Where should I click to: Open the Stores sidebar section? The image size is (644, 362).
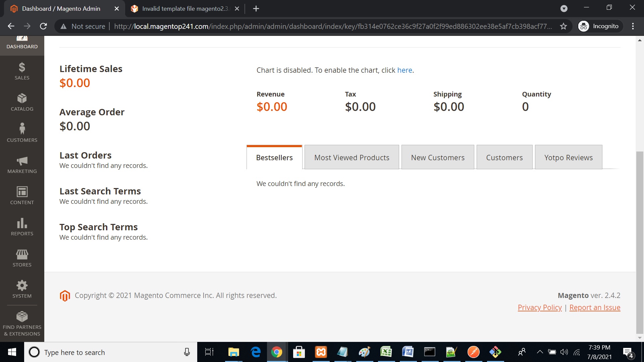coord(22,257)
